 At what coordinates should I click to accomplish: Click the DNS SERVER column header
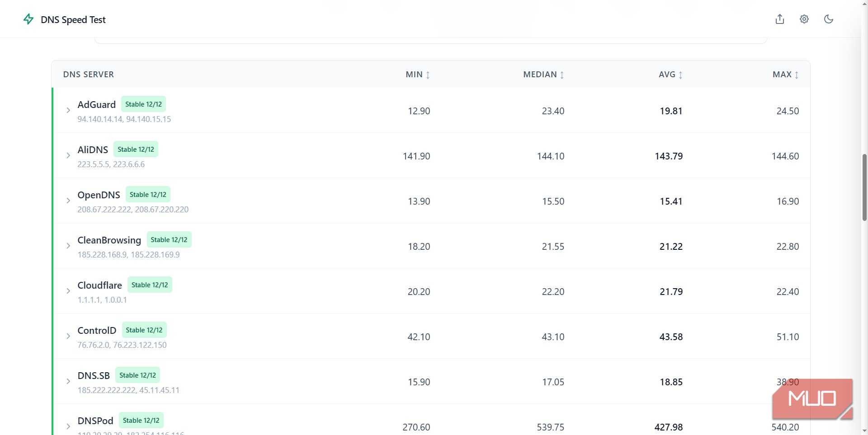point(88,75)
